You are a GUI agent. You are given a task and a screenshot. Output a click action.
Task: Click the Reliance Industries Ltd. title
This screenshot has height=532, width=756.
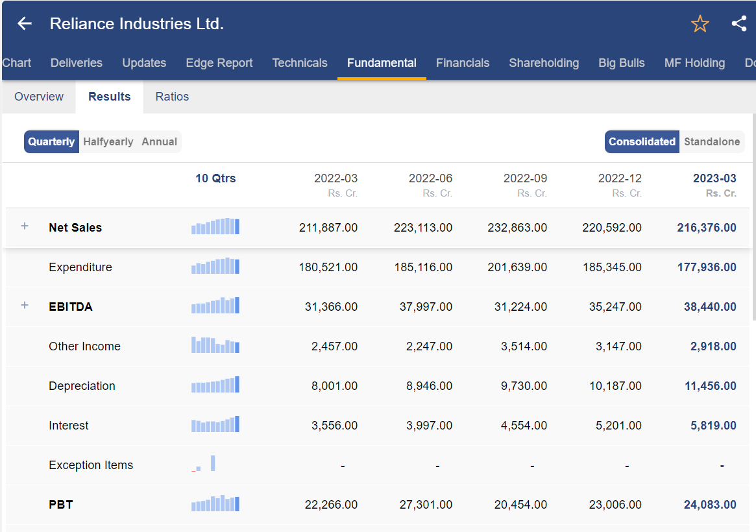point(136,23)
